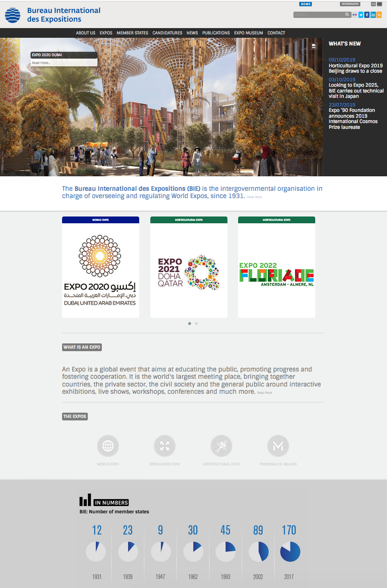Click the number 89 above 2002
This screenshot has width=387, height=588.
[258, 530]
